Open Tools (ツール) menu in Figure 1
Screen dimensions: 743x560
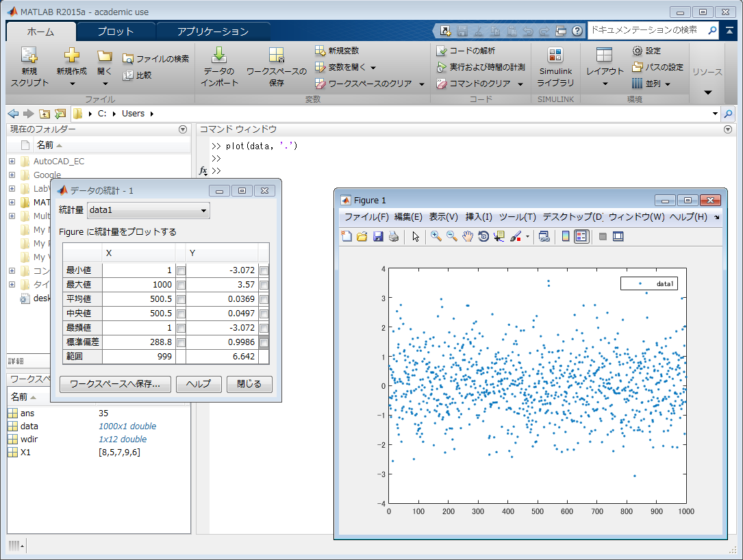click(x=517, y=216)
